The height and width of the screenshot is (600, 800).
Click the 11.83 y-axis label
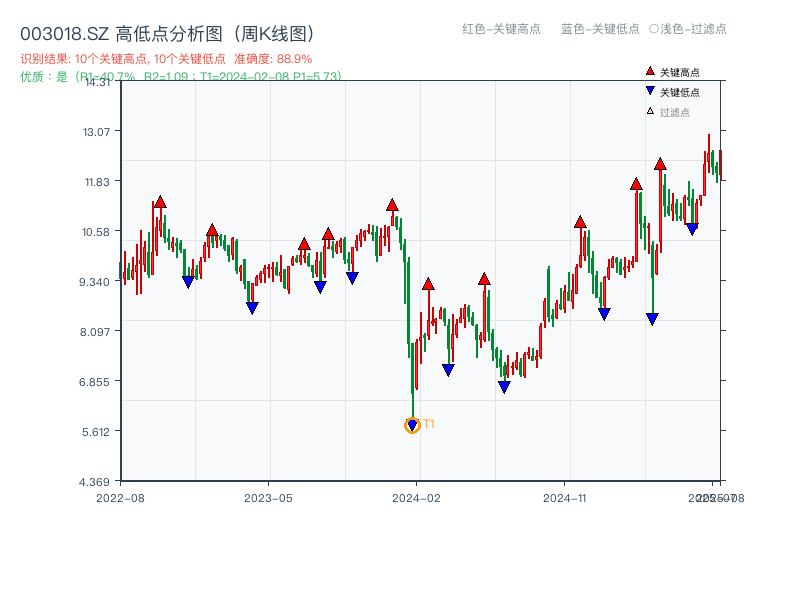coord(97,182)
